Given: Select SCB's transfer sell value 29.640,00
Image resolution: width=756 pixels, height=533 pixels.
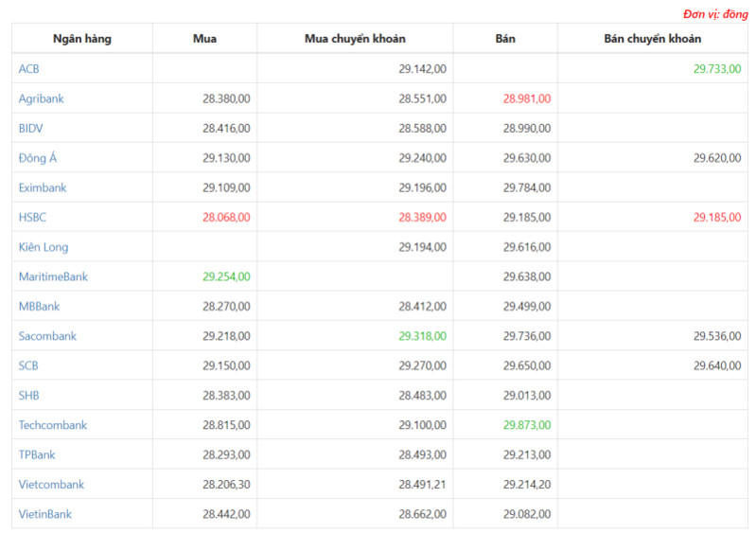Looking at the screenshot, I should pyautogui.click(x=717, y=365).
